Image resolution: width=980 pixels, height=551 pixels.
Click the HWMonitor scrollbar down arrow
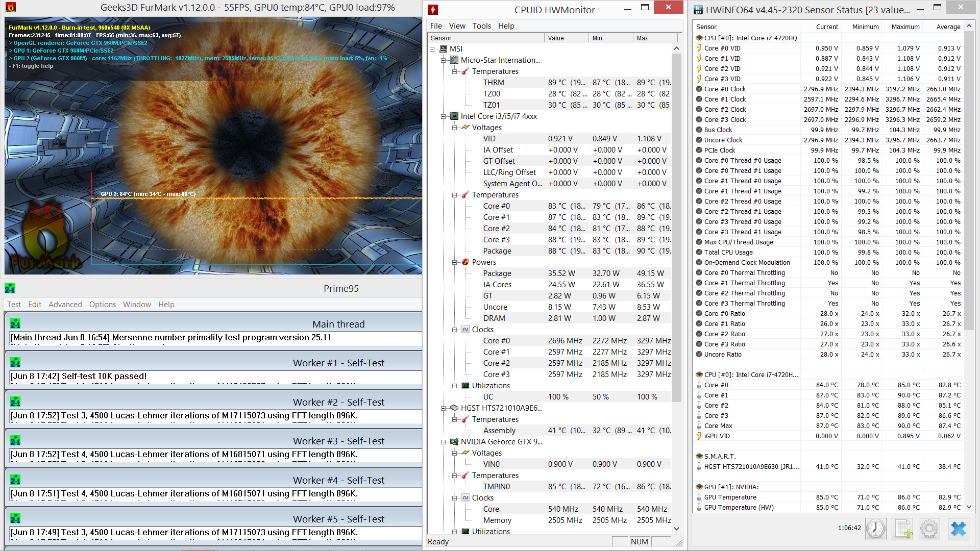point(676,529)
